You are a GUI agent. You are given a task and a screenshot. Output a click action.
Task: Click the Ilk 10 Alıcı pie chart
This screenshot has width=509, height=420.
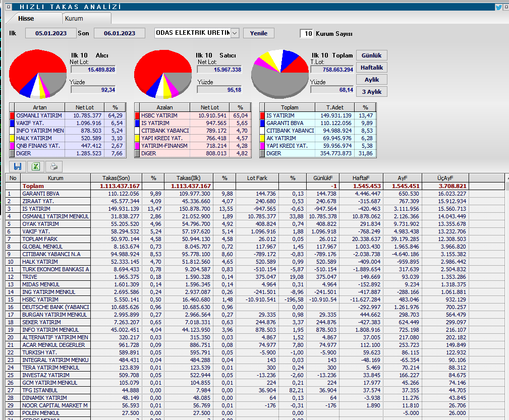pos(38,74)
